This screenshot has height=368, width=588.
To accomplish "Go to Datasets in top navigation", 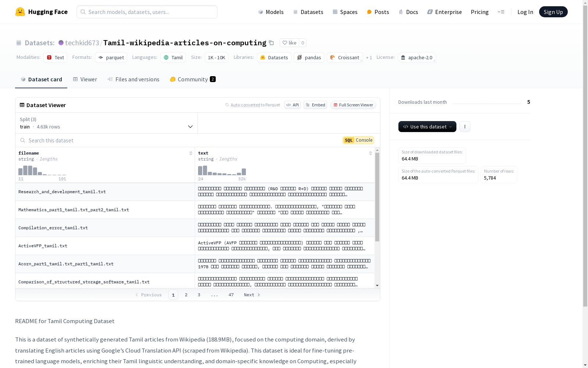I will tap(308, 12).
